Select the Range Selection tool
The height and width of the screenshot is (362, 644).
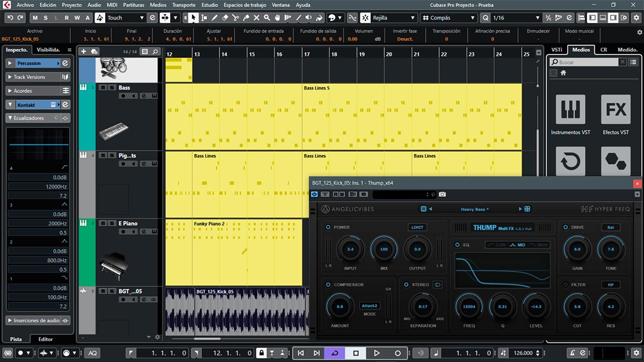204,18
